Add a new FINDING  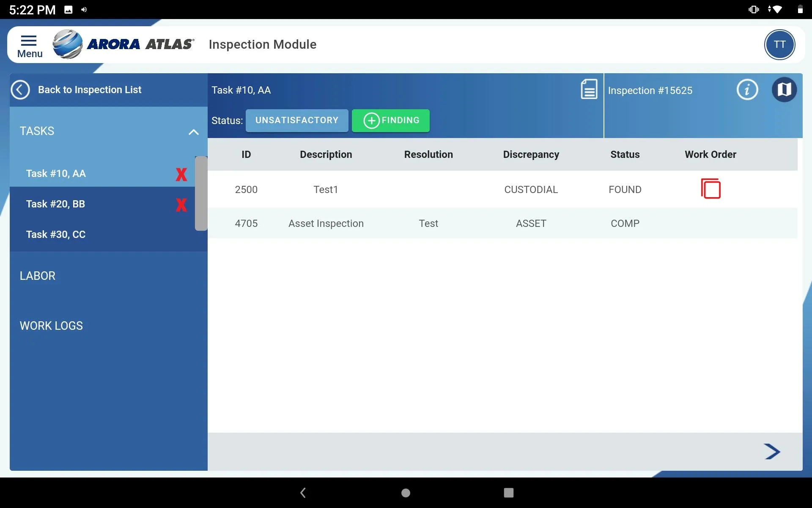[391, 121]
